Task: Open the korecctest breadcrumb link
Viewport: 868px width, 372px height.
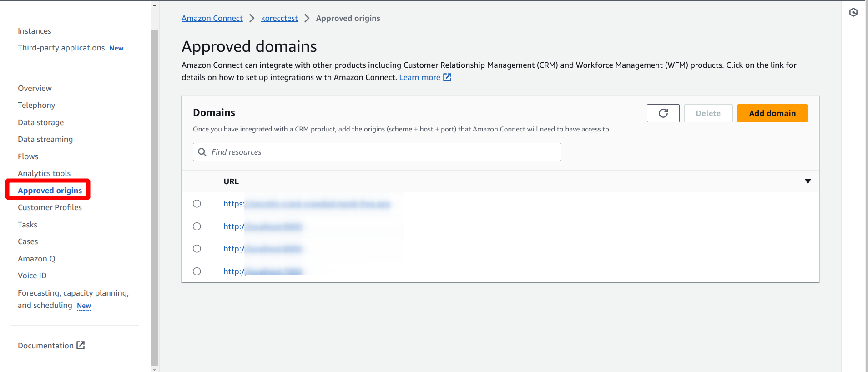Action: (x=279, y=18)
